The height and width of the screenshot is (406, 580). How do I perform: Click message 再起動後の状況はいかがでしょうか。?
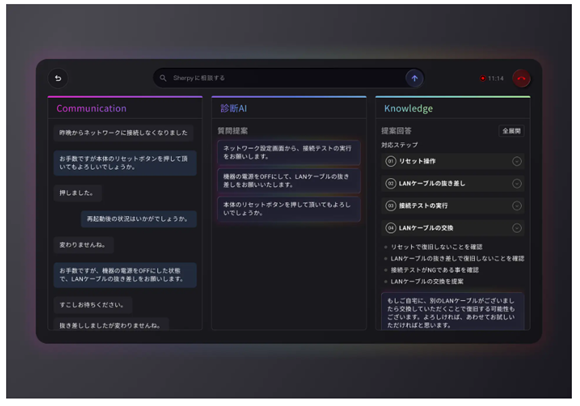(x=139, y=219)
